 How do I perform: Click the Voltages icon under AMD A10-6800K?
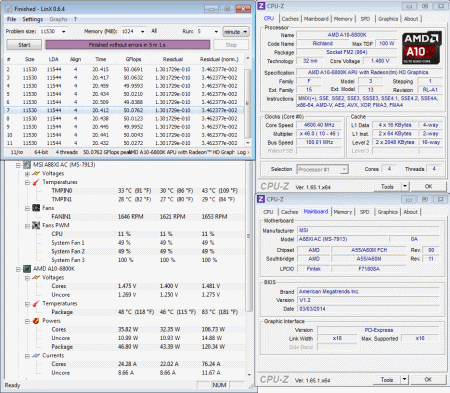pyautogui.click(x=36, y=277)
